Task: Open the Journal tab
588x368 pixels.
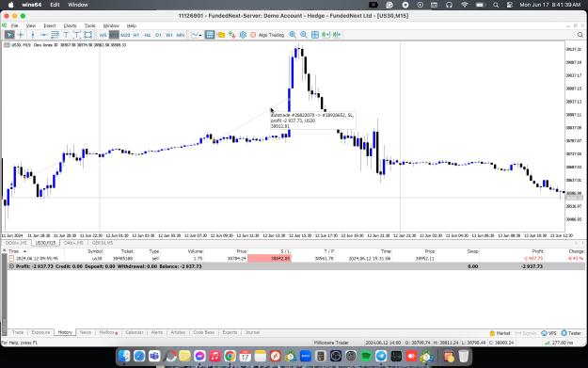Action: (252, 333)
